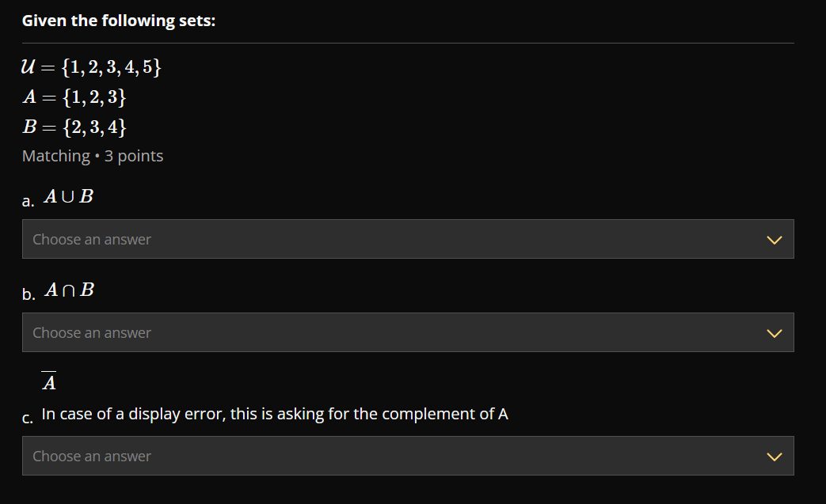Select the A ∩ B expression label
The image size is (826, 504).
point(69,290)
